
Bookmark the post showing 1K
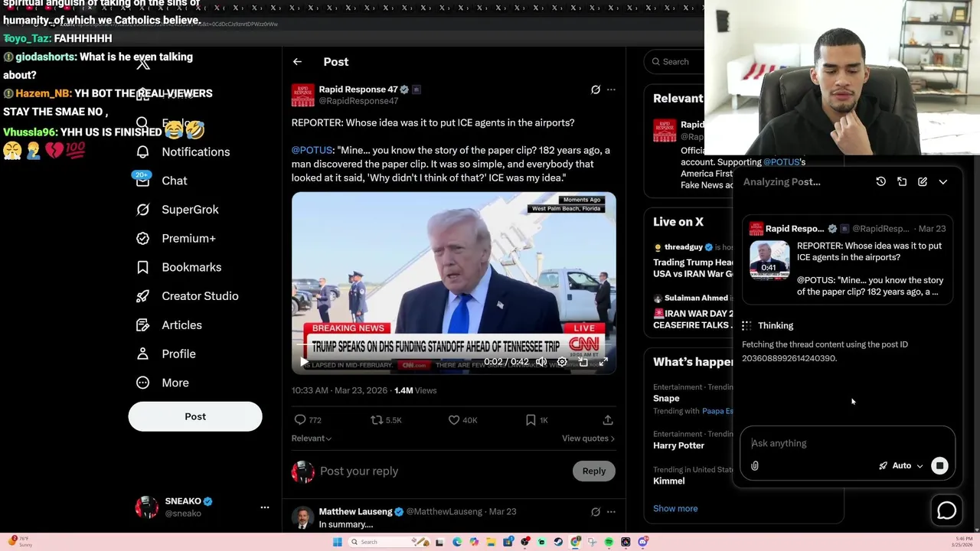point(537,420)
